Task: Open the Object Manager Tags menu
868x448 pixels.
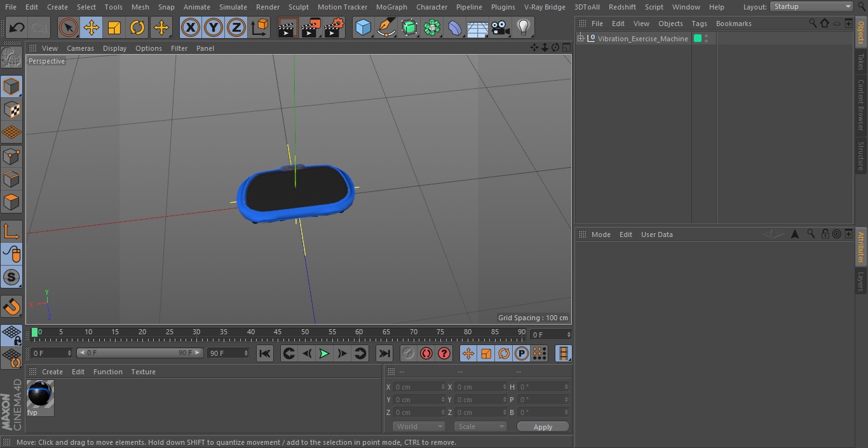Action: (x=699, y=24)
